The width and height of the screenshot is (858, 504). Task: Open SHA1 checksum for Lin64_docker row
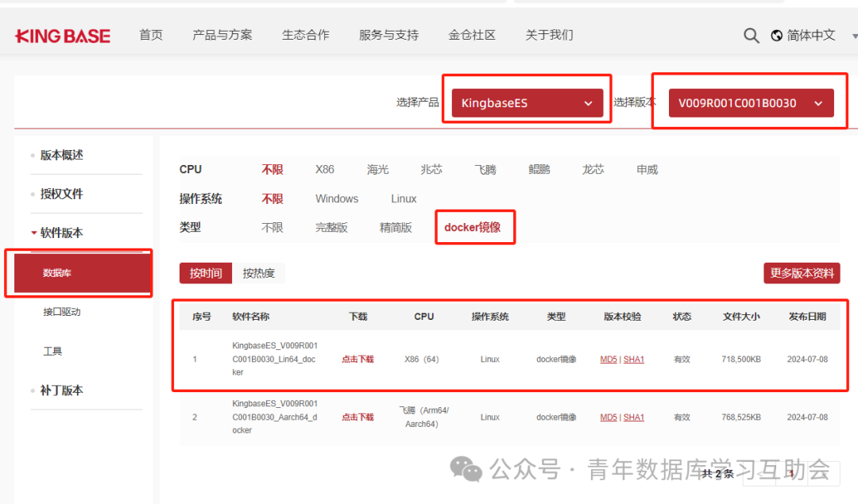(634, 359)
